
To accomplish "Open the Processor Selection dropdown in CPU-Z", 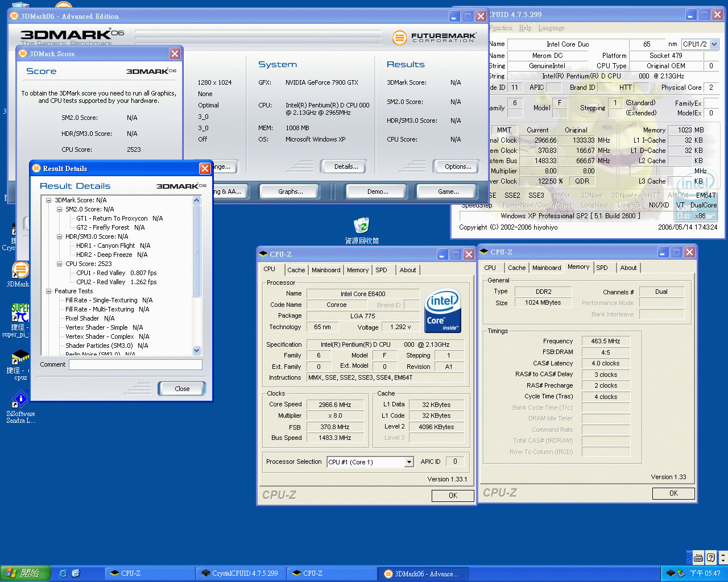I will point(409,462).
